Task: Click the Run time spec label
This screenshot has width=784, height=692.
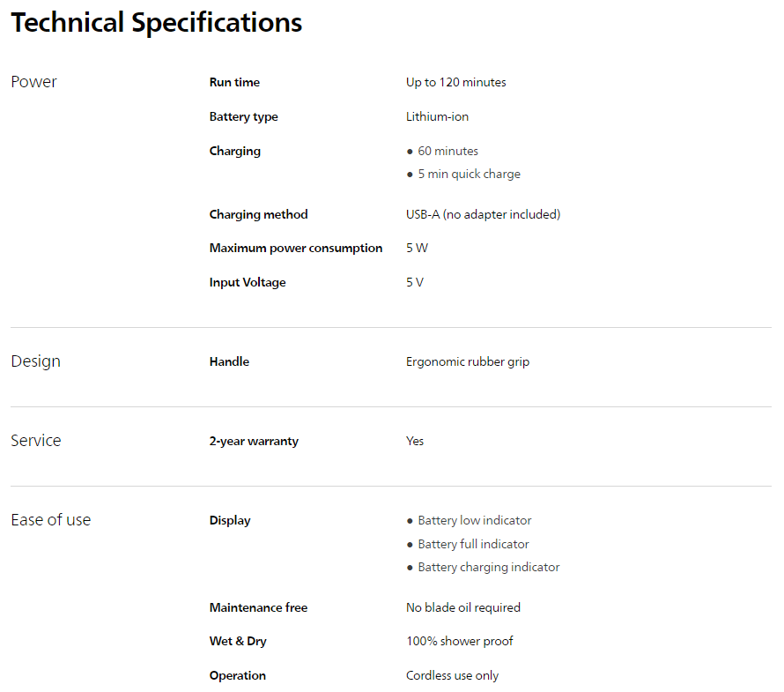Action: 234,83
